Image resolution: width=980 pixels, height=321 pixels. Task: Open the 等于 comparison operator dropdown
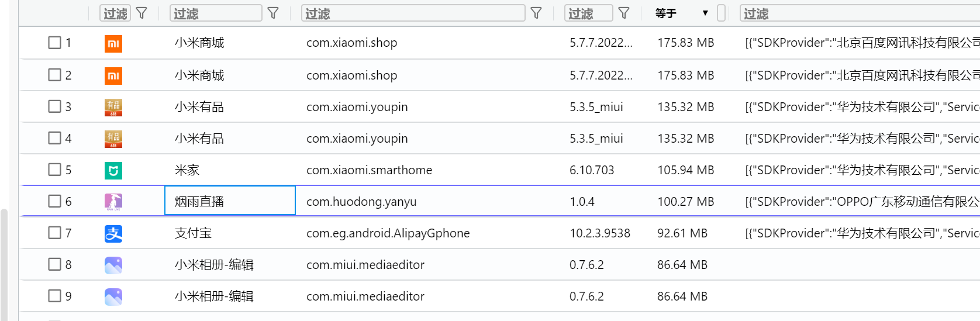[x=682, y=13]
